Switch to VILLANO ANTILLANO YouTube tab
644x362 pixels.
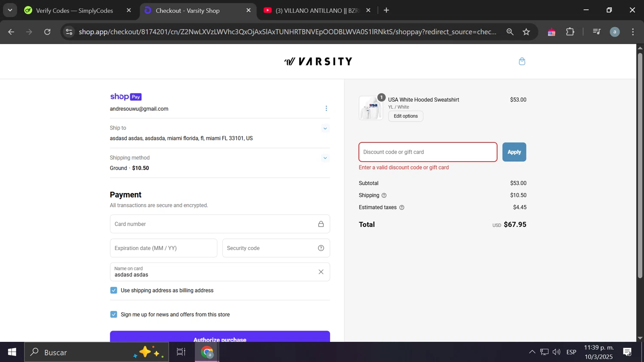[x=316, y=10]
